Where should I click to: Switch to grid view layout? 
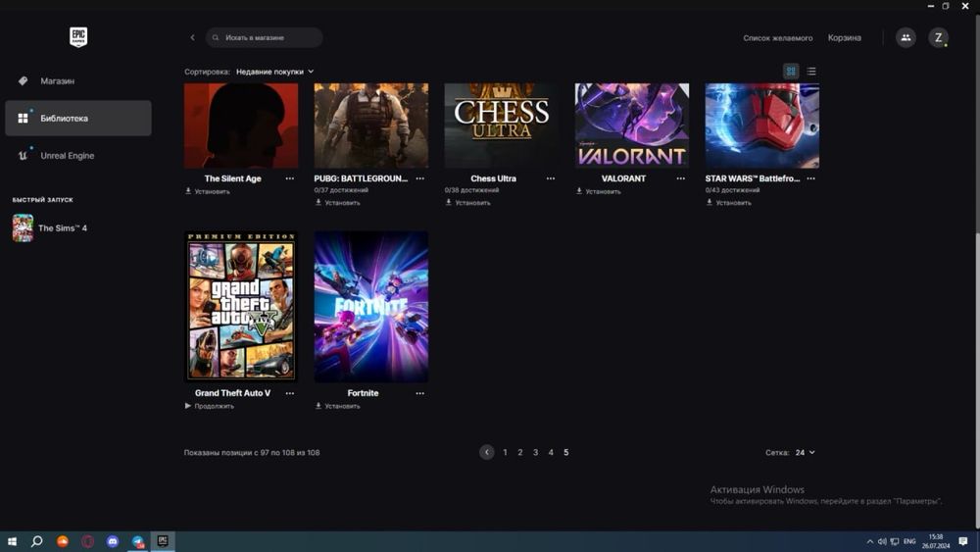click(791, 72)
